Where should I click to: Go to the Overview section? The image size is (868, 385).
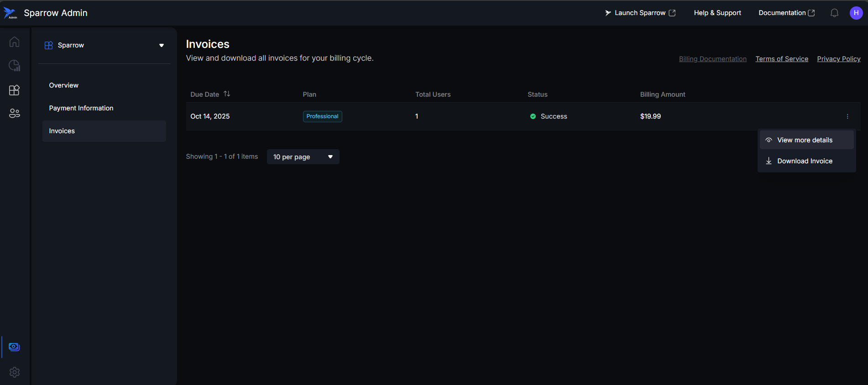tap(64, 85)
